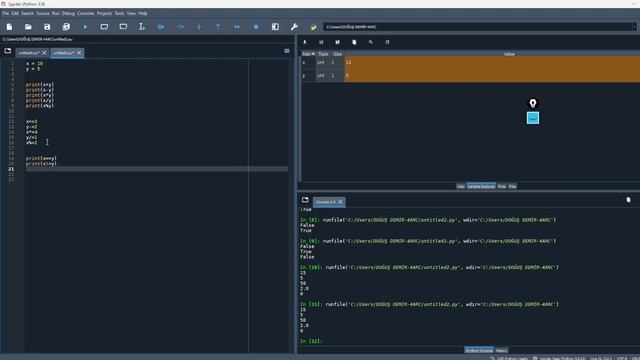Image resolution: width=640 pixels, height=360 pixels.
Task: Step over the current line in debugger
Action: pyautogui.click(x=180, y=27)
